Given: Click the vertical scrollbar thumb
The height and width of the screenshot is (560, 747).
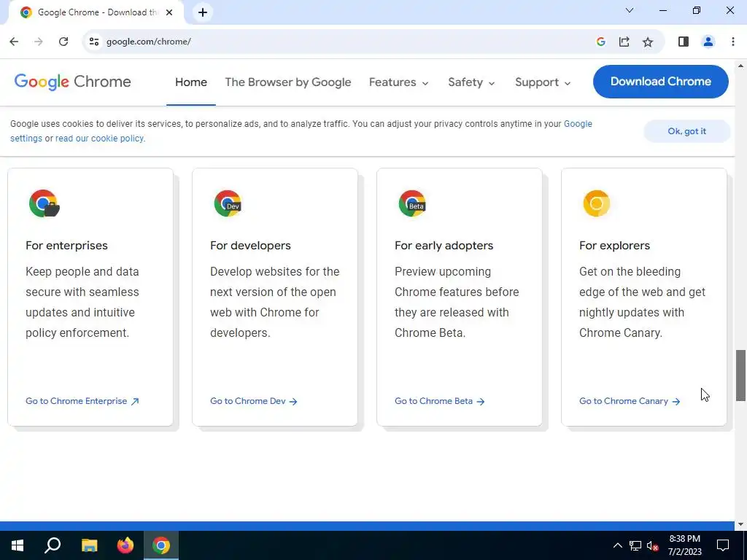Looking at the screenshot, I should point(740,376).
